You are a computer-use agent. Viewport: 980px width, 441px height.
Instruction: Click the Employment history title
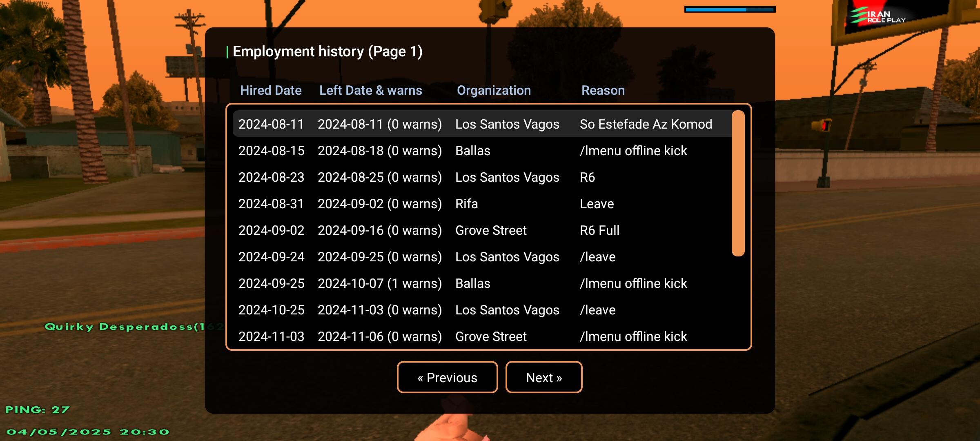[327, 51]
